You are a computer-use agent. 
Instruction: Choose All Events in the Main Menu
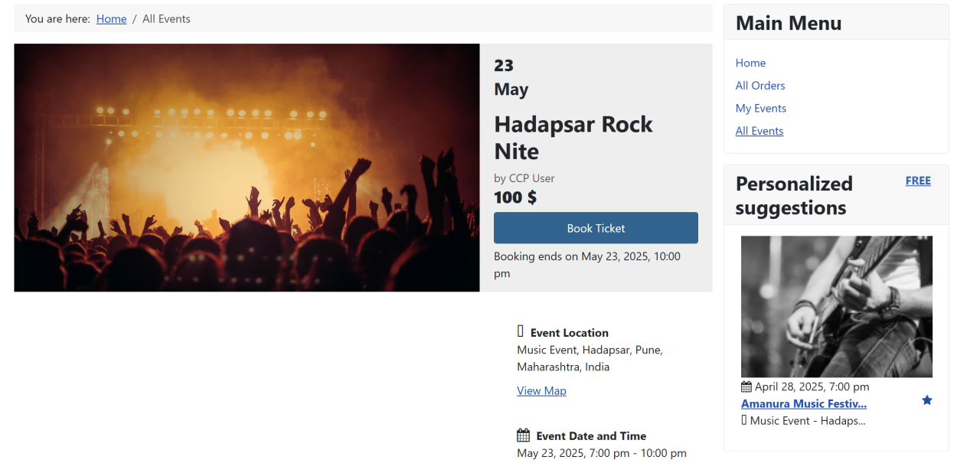pos(759,131)
